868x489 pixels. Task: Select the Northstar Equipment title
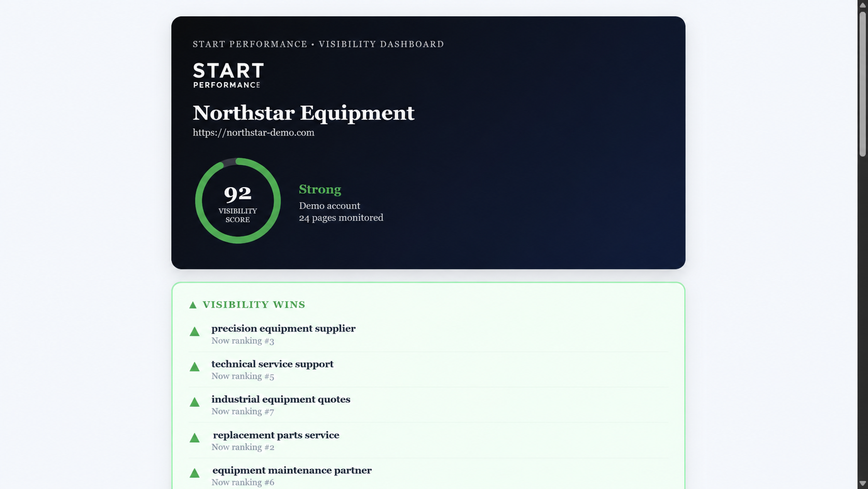coord(304,113)
